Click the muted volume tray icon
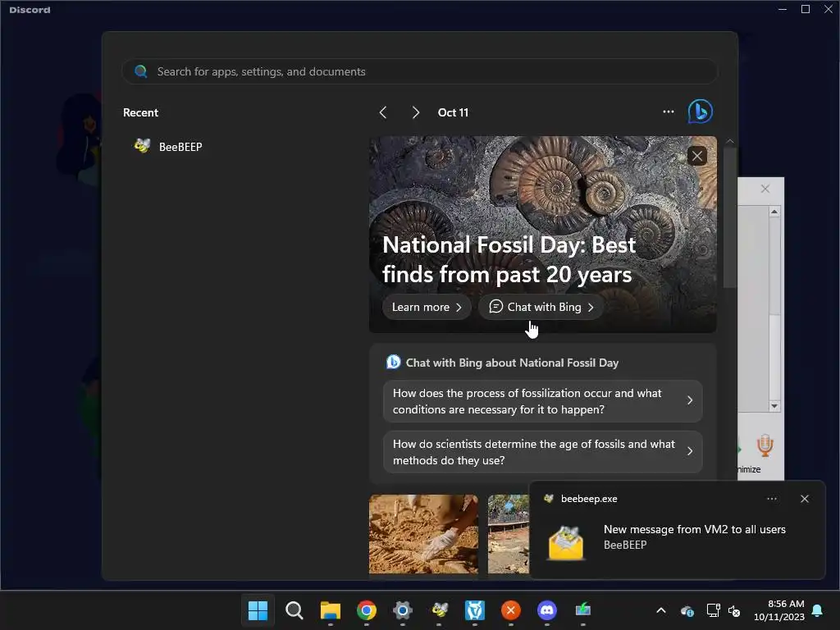Screen dimensions: 840x630 click(734, 610)
